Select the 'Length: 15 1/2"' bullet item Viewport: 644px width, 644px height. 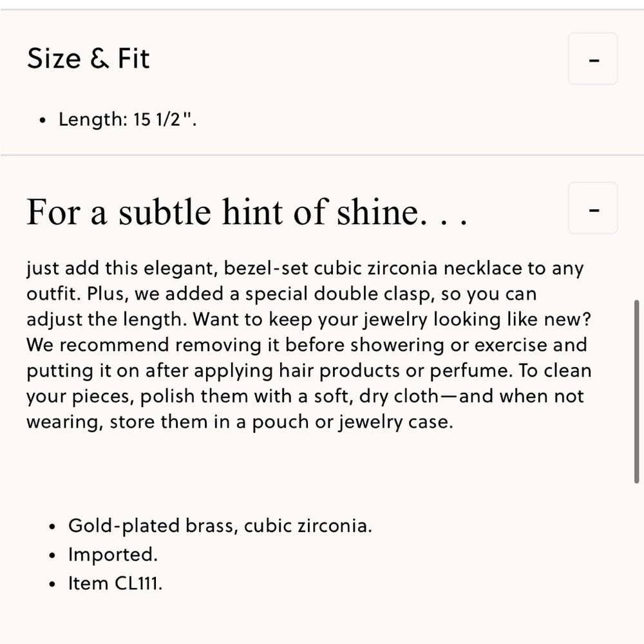tap(128, 120)
